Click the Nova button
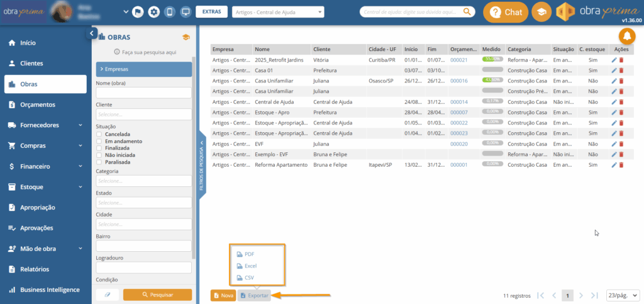This screenshot has width=644, height=304. pos(223,295)
